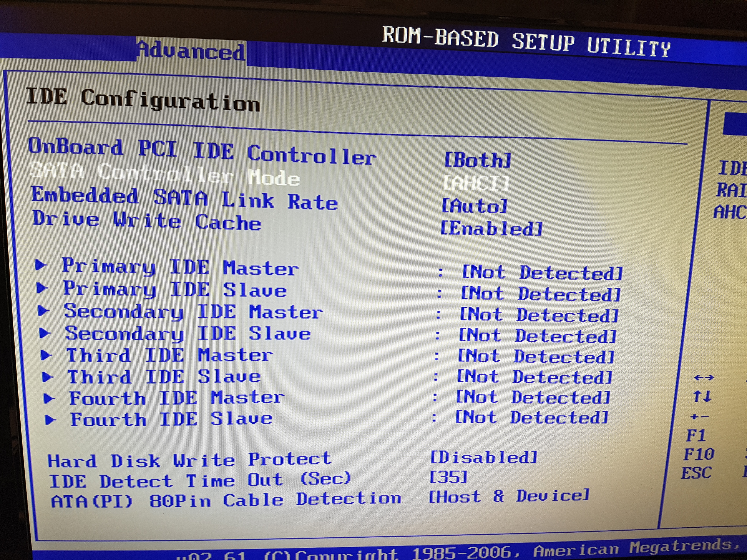Click the IDE Configuration heading
This screenshot has height=560, width=747.
pyautogui.click(x=143, y=100)
